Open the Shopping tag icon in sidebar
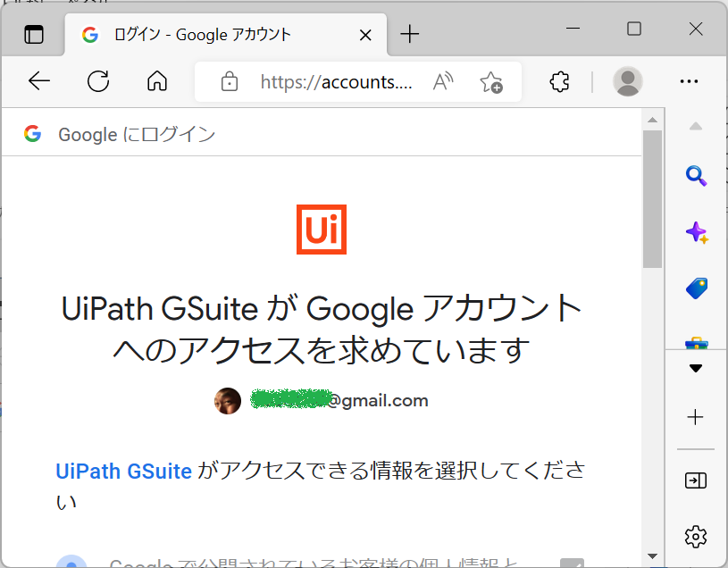Viewport: 728px width, 568px height. click(x=696, y=287)
